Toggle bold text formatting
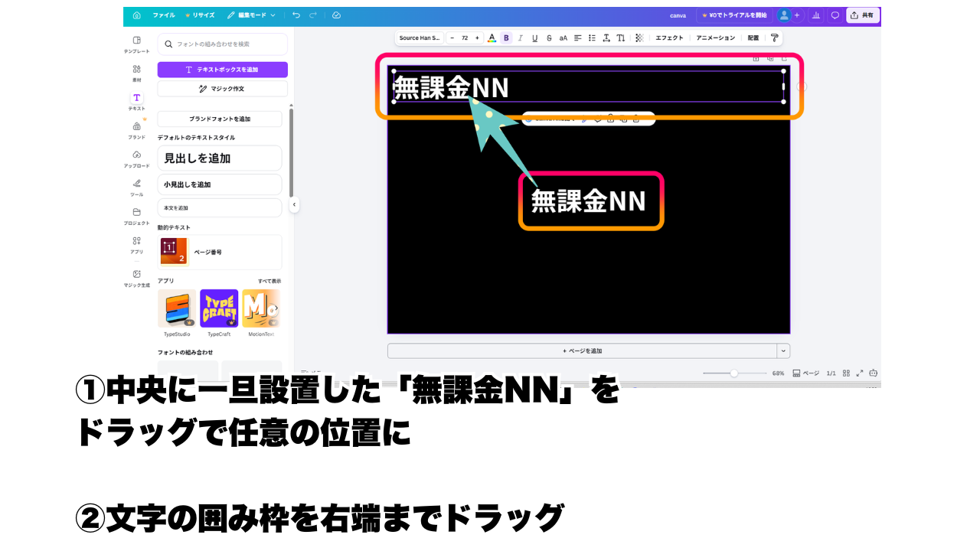This screenshot has width=980, height=551. pyautogui.click(x=506, y=37)
